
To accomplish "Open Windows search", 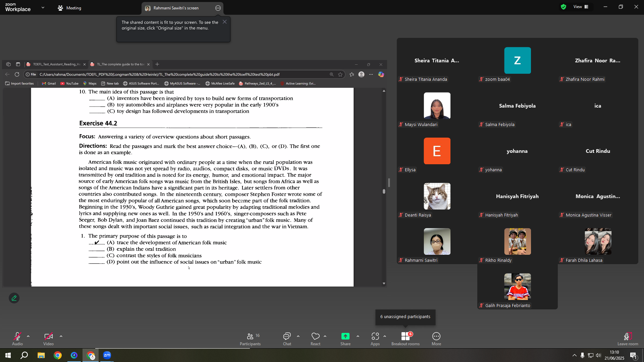I will coord(24,355).
